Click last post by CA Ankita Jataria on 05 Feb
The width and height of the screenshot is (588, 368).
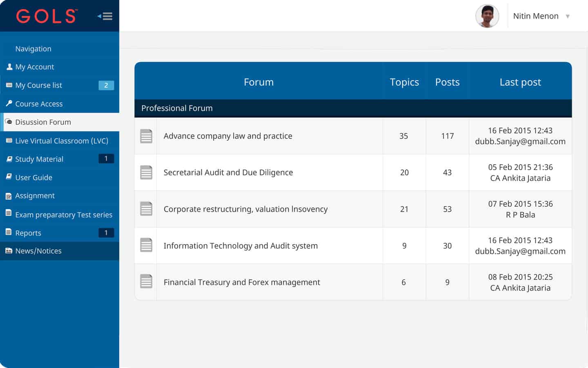click(520, 173)
